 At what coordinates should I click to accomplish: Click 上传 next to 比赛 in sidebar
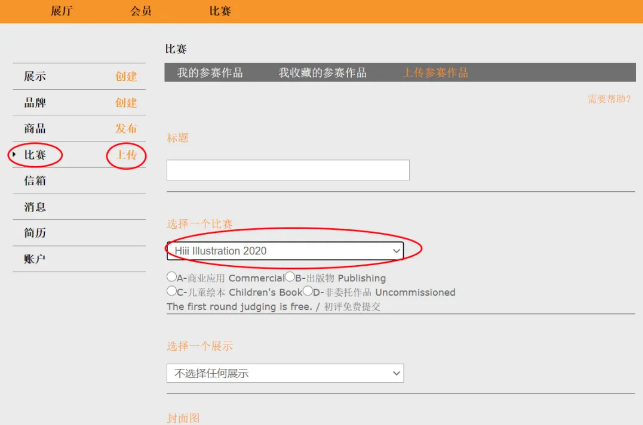click(x=126, y=155)
